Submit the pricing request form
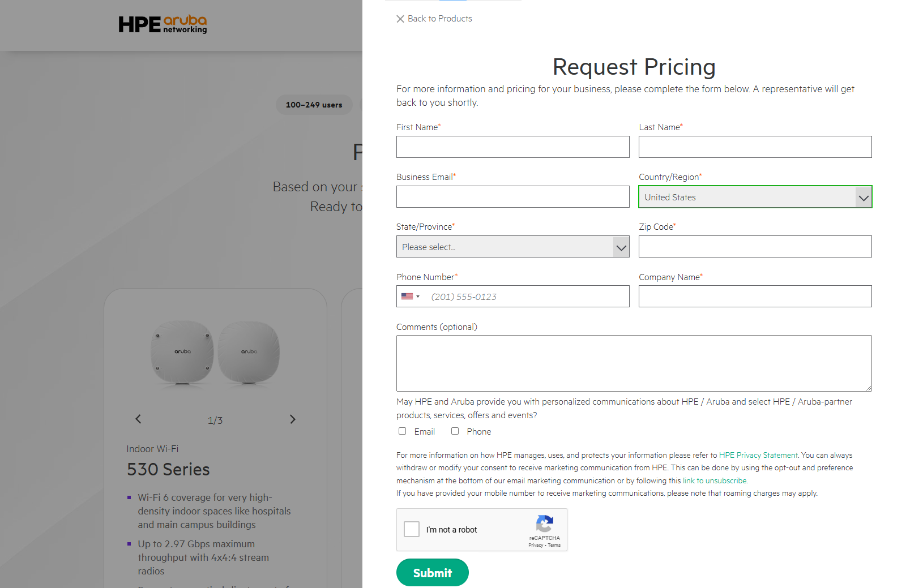This screenshot has width=906, height=588. (432, 572)
